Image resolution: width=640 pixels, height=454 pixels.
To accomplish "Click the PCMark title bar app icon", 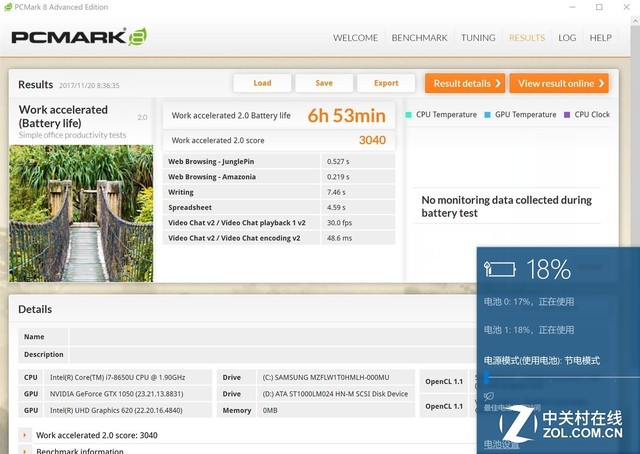I will point(8,7).
